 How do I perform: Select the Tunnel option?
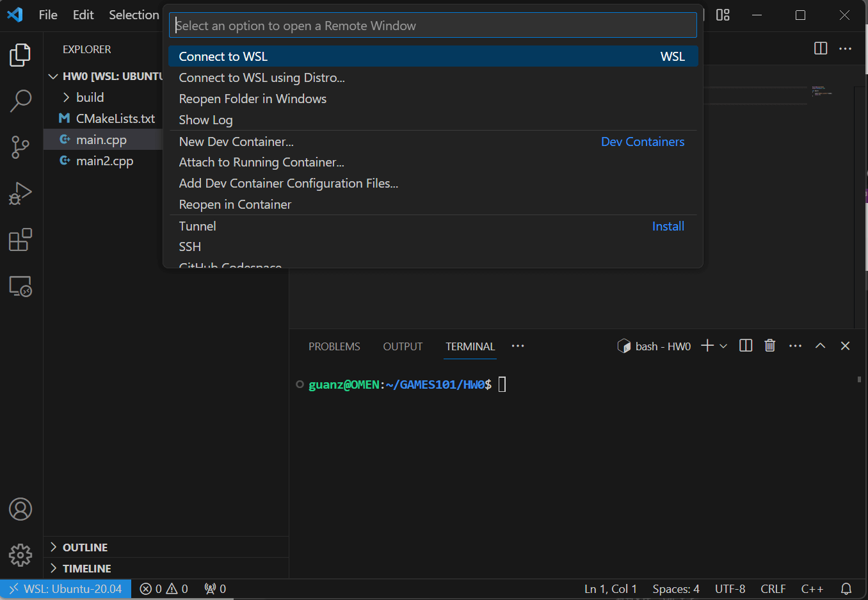pyautogui.click(x=433, y=226)
